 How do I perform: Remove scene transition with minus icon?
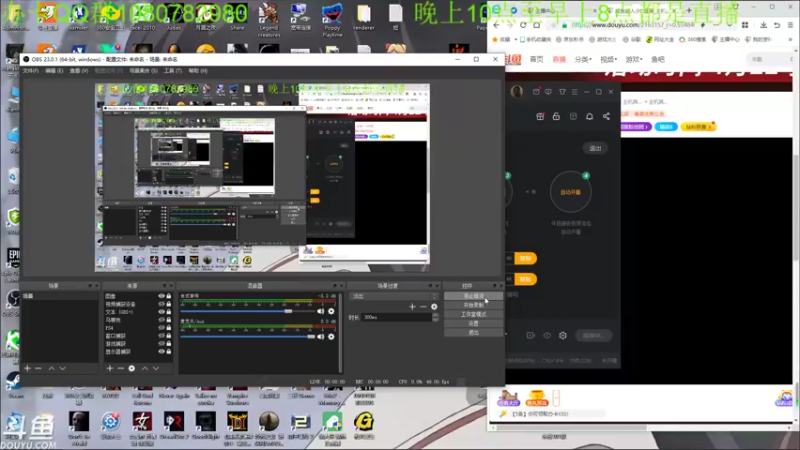click(423, 307)
